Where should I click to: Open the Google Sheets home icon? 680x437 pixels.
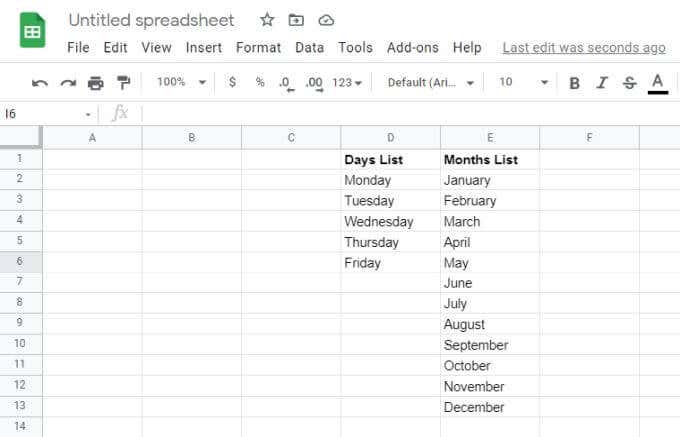[x=33, y=31]
